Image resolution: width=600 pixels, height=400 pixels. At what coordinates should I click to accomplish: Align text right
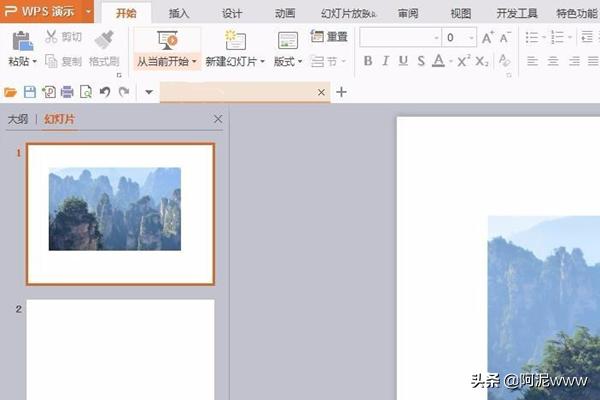[x=574, y=61]
